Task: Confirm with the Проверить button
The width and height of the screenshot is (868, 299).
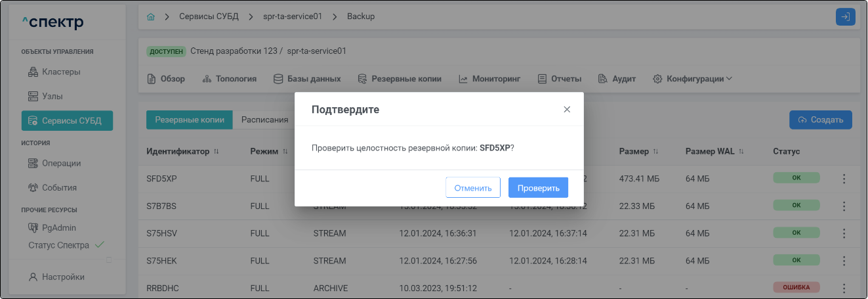Action: click(x=538, y=188)
